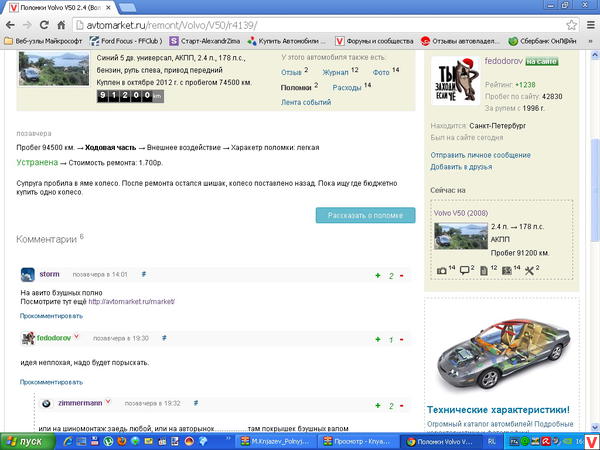Viewport: 600px width, 450px height.
Task: Click the Рассказать о поломке button
Action: click(x=365, y=215)
